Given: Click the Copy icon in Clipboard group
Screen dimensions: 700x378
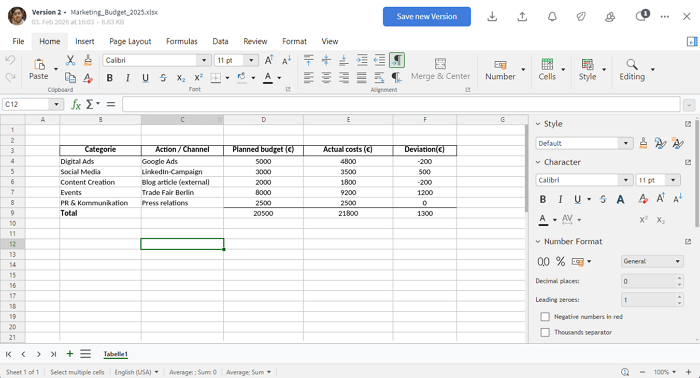Looking at the screenshot, I should coord(70,78).
